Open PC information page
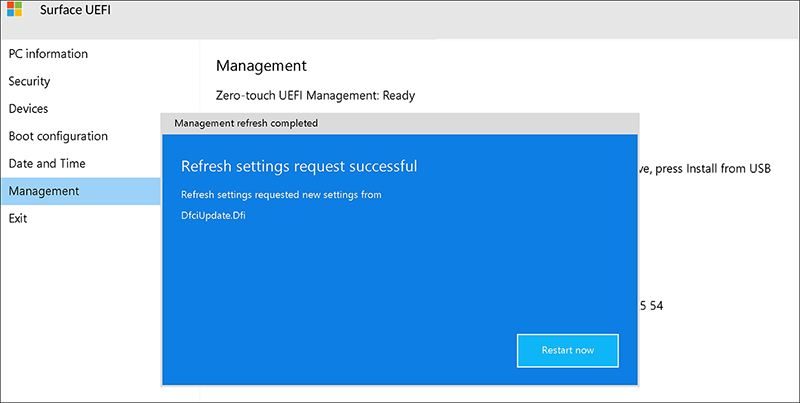 click(48, 54)
